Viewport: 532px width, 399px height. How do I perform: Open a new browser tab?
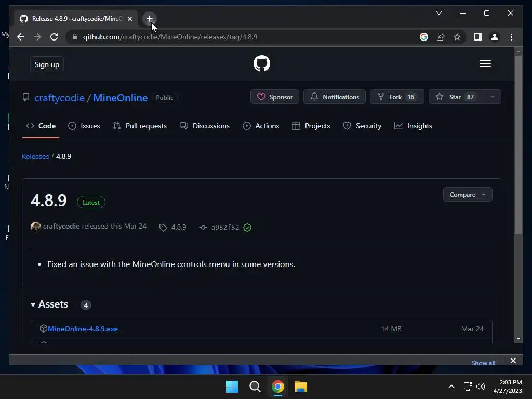click(x=149, y=19)
